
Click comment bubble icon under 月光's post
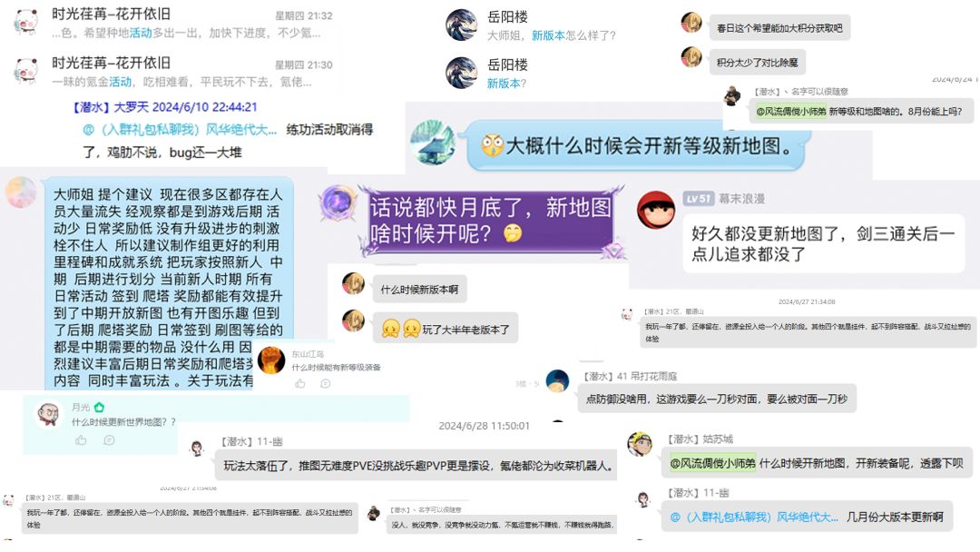(109, 440)
